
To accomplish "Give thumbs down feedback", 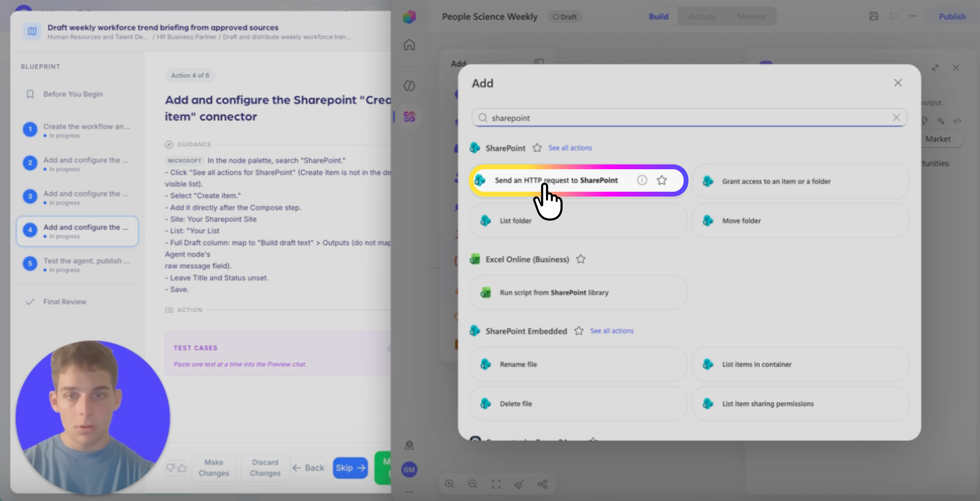I will point(171,468).
